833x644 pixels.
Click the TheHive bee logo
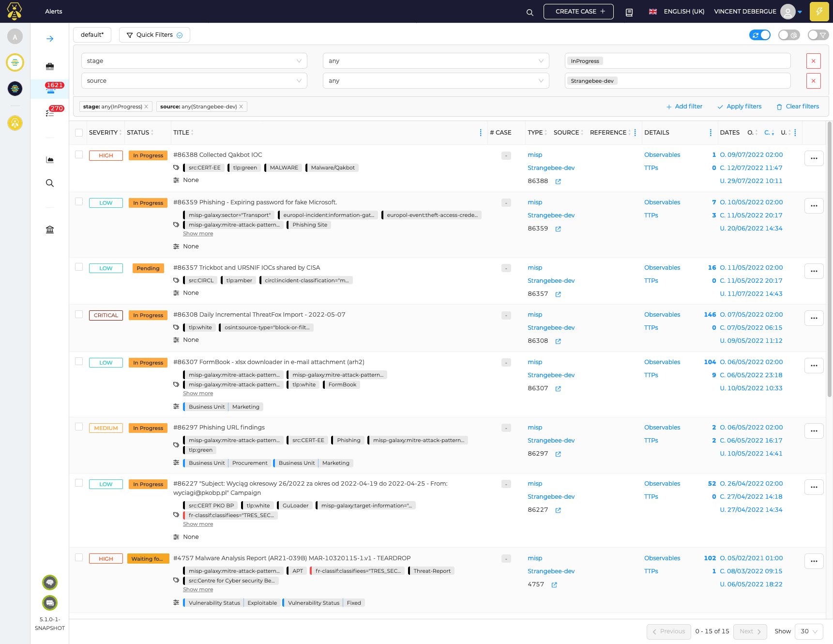(15, 11)
